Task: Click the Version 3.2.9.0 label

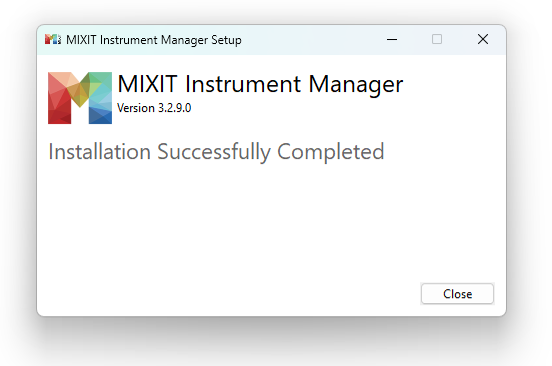Action: point(154,108)
